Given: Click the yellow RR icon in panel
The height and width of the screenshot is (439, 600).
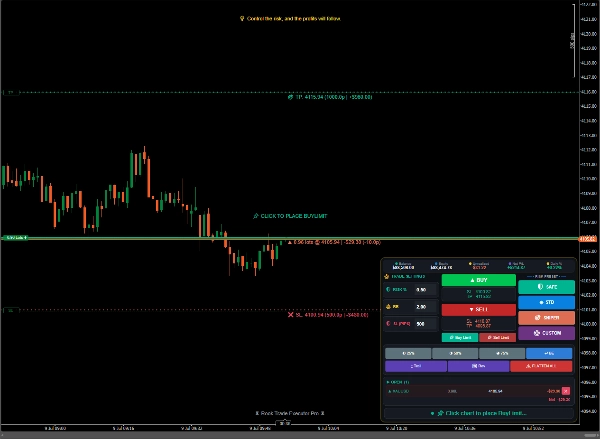Looking at the screenshot, I should pos(388,307).
